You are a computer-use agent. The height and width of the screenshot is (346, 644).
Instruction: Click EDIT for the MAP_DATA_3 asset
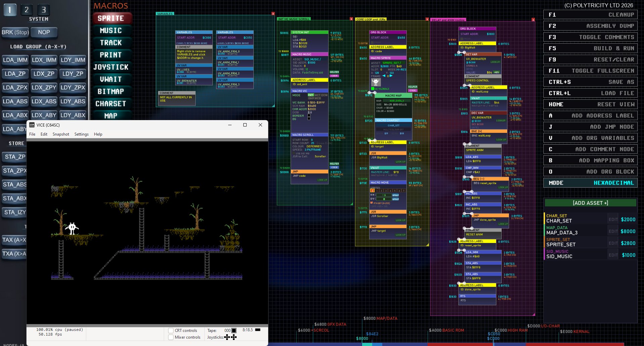tap(613, 231)
